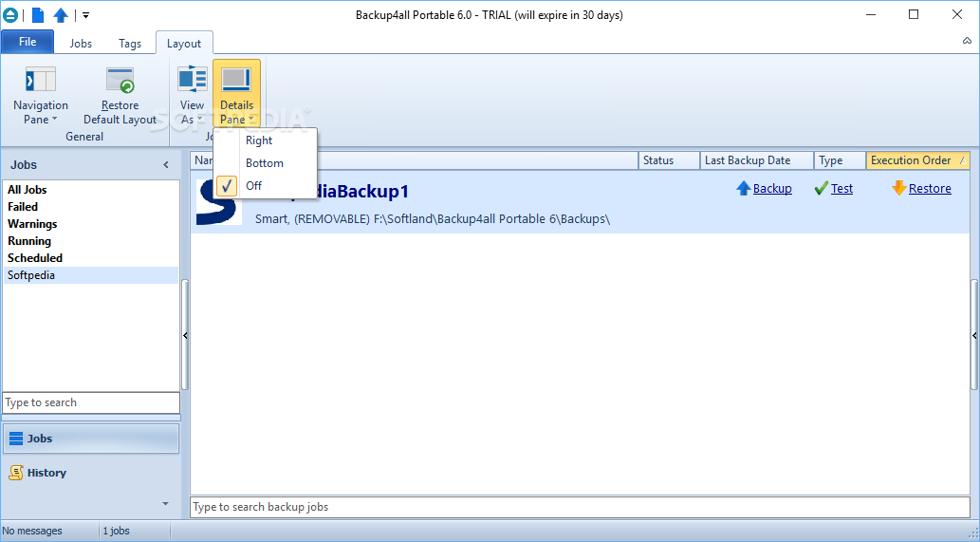
Task: Collapse the Jobs navigation pane arrow
Action: [x=166, y=165]
